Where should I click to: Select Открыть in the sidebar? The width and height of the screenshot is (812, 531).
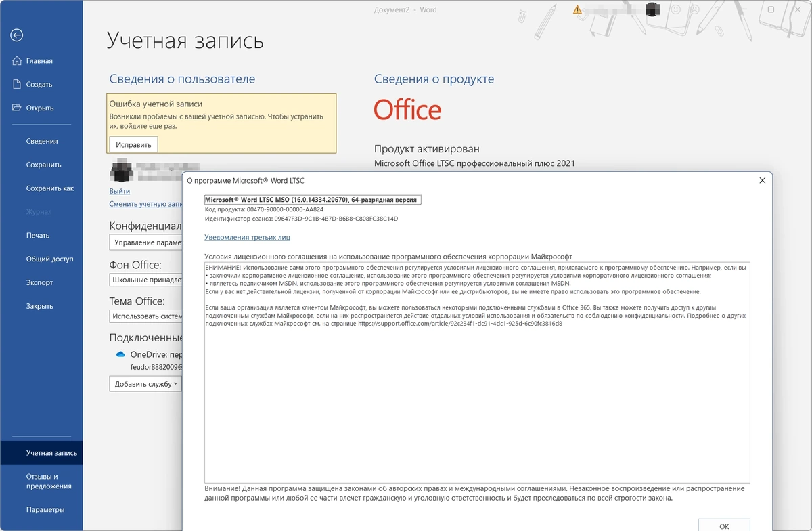[41, 108]
